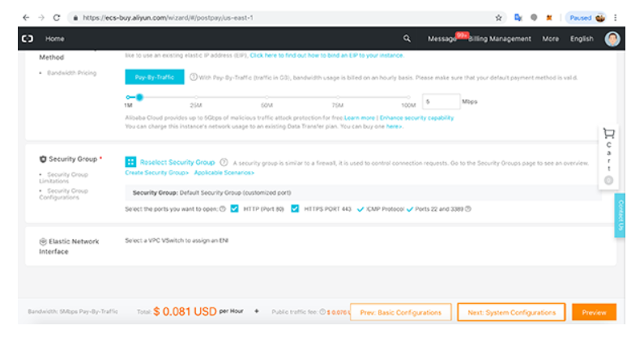Open Applicable Scenarios link
This screenshot has width=644, height=347.
point(224,173)
